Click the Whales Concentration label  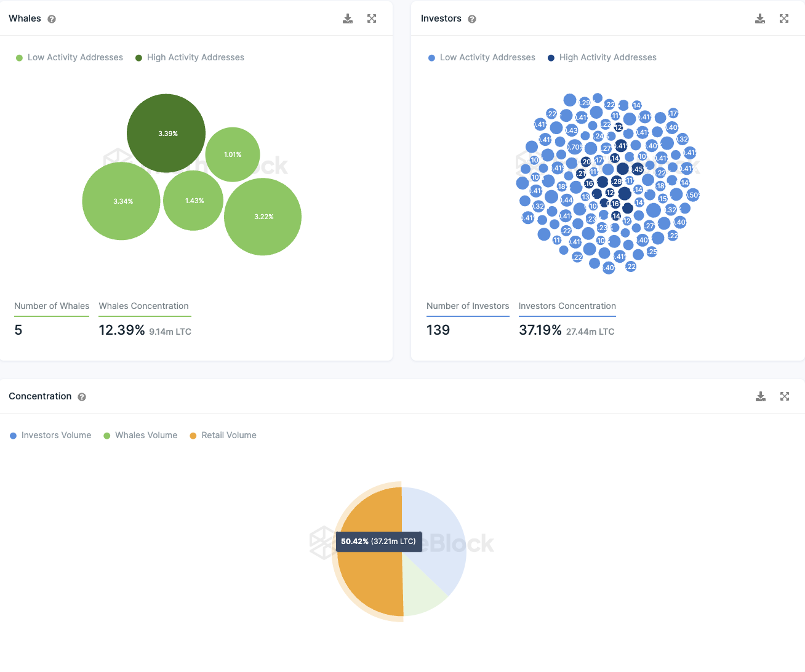point(144,306)
